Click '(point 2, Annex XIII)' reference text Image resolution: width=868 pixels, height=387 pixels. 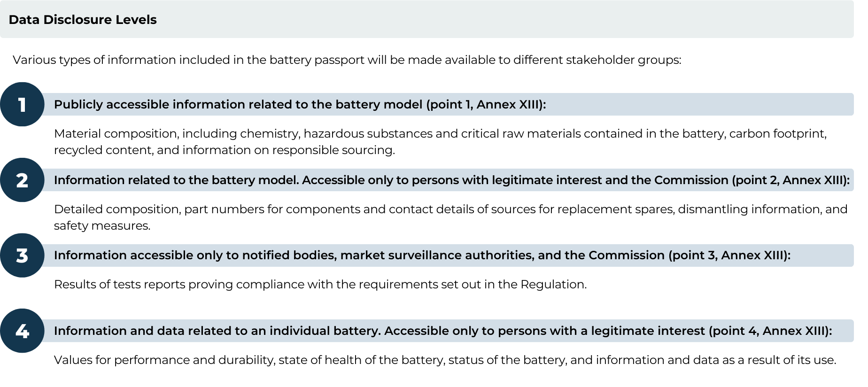point(791,180)
